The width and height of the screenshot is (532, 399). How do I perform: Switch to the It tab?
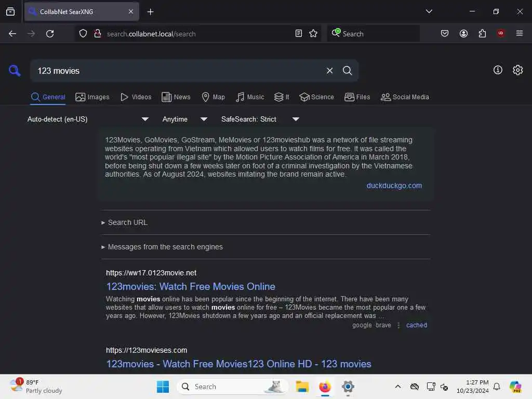click(x=282, y=97)
